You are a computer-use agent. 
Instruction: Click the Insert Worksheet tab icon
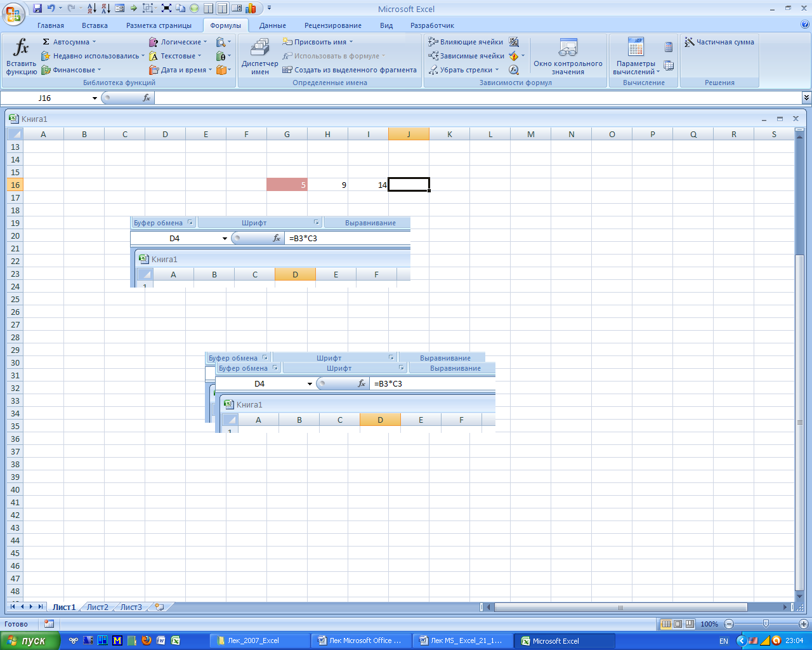click(x=159, y=607)
